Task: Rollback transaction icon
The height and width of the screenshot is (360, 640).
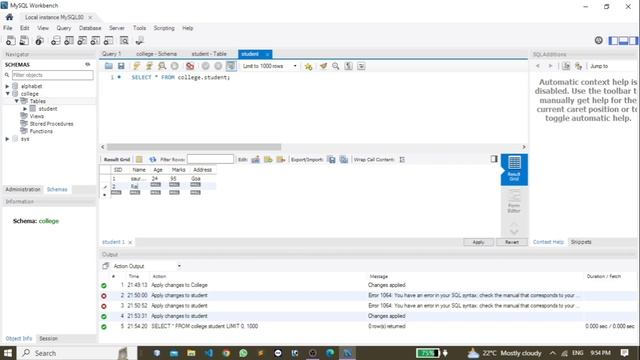Action: click(218, 66)
